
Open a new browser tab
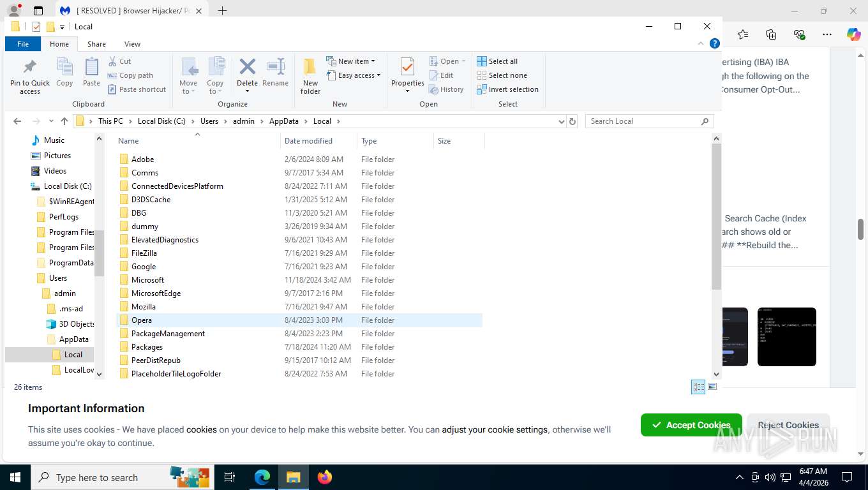[x=222, y=11]
